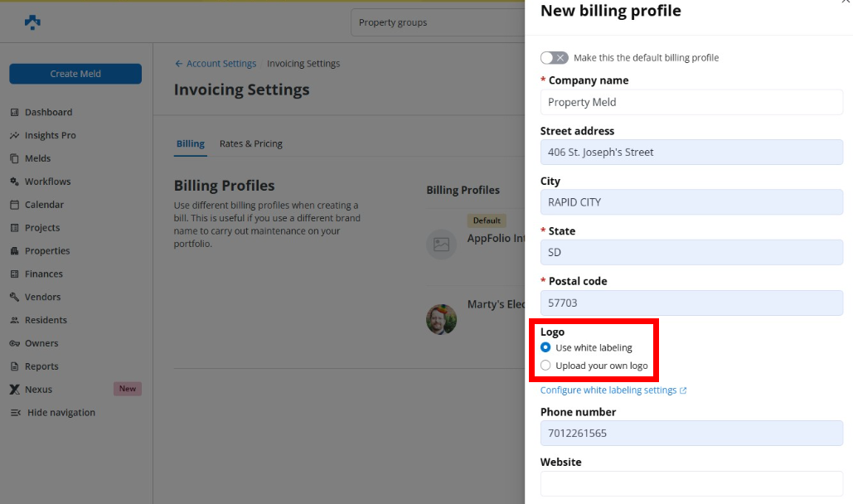Switch to the Rates & Pricing tab

coord(250,143)
